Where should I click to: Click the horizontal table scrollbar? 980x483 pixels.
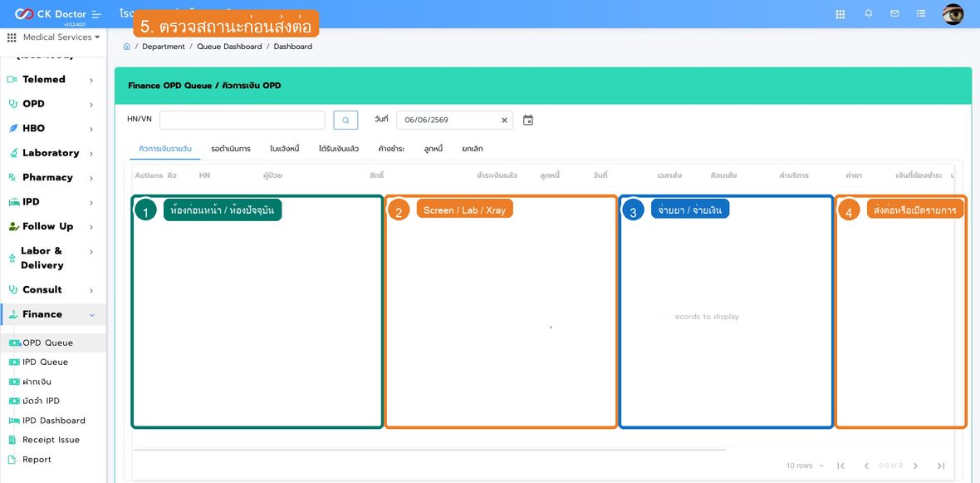point(430,450)
